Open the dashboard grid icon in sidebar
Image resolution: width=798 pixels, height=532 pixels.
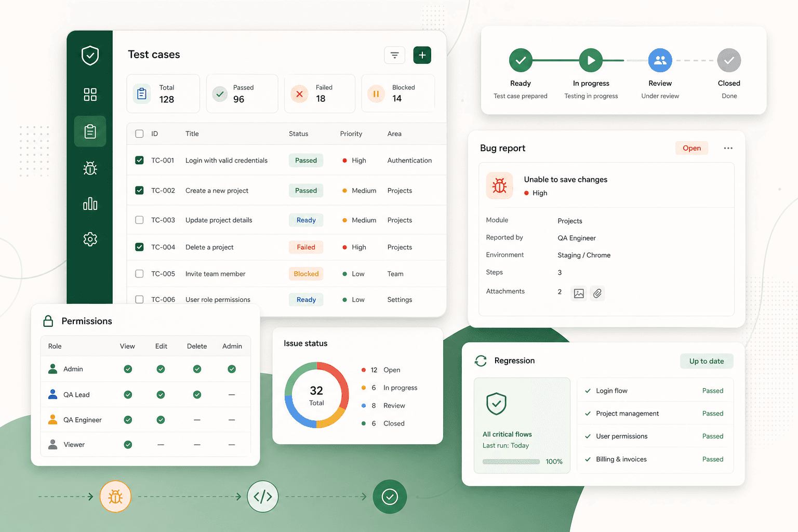(x=90, y=95)
